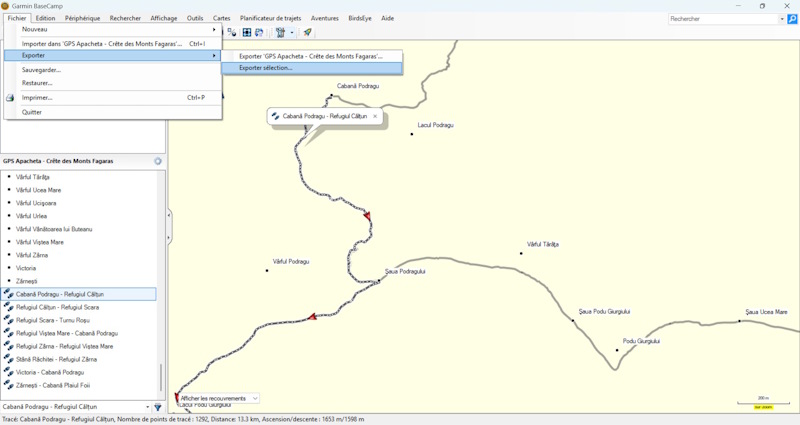Open the Périphérique menu
This screenshot has height=425, width=800.
click(x=82, y=18)
